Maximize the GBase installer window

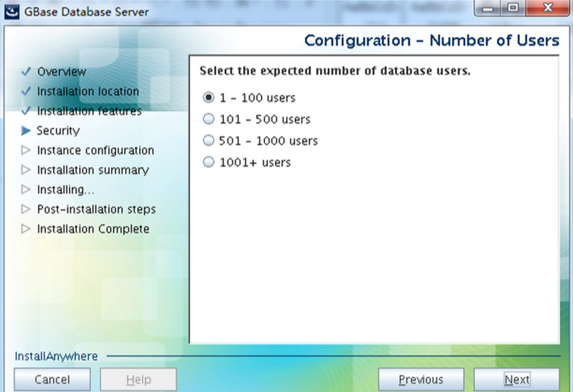513,8
